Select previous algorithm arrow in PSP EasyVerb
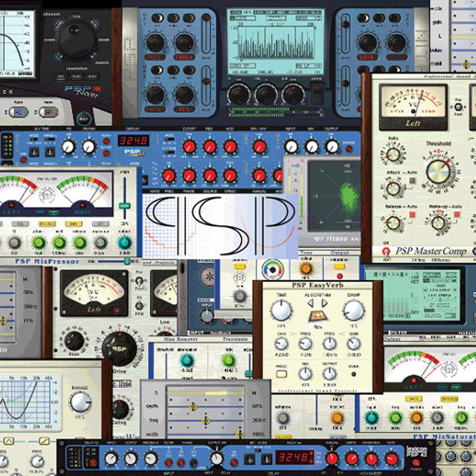 coord(310,303)
